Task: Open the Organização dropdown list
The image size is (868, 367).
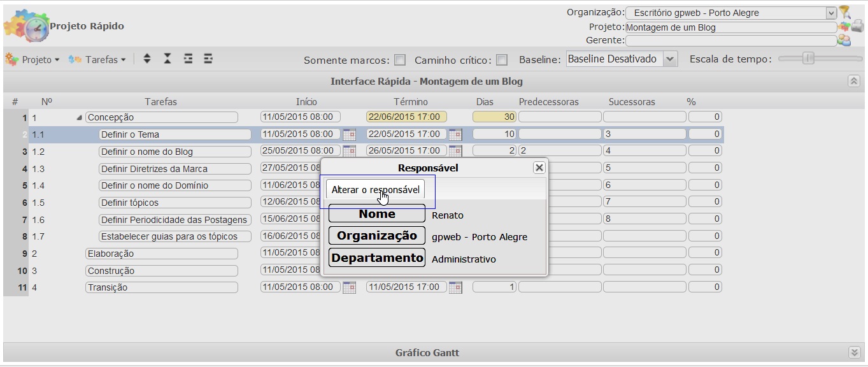Action: (830, 13)
